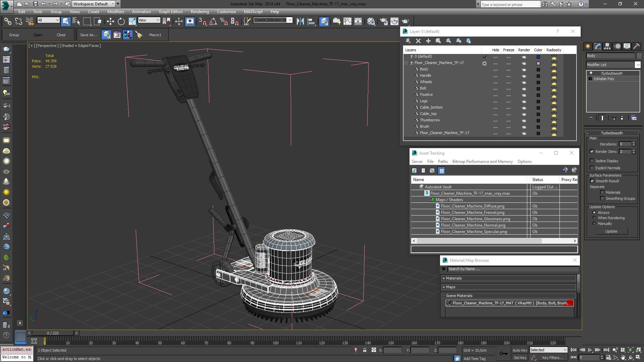
Task: Click the Mirror tool icon
Action: click(300, 21)
